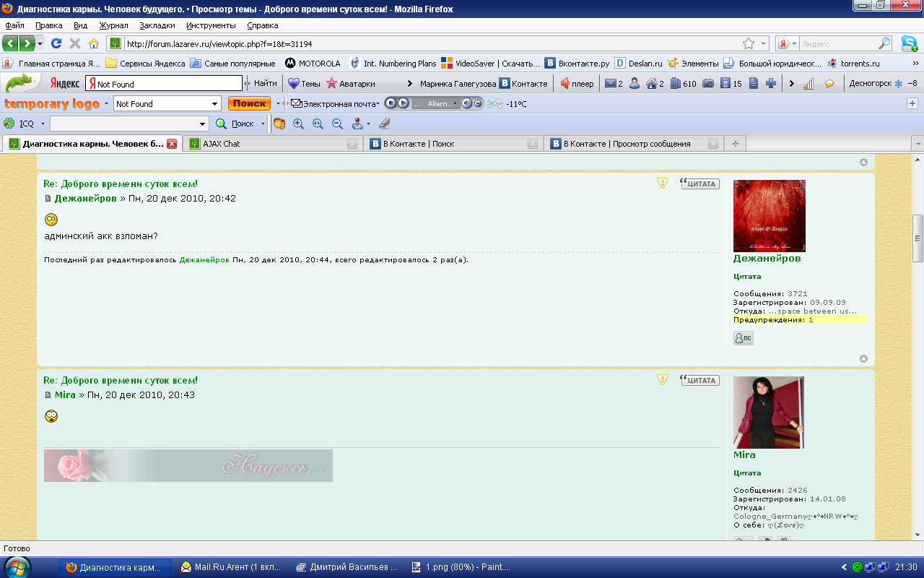924x578 pixels.
Task: Click the Skype toolbar icon
Action: (909, 43)
